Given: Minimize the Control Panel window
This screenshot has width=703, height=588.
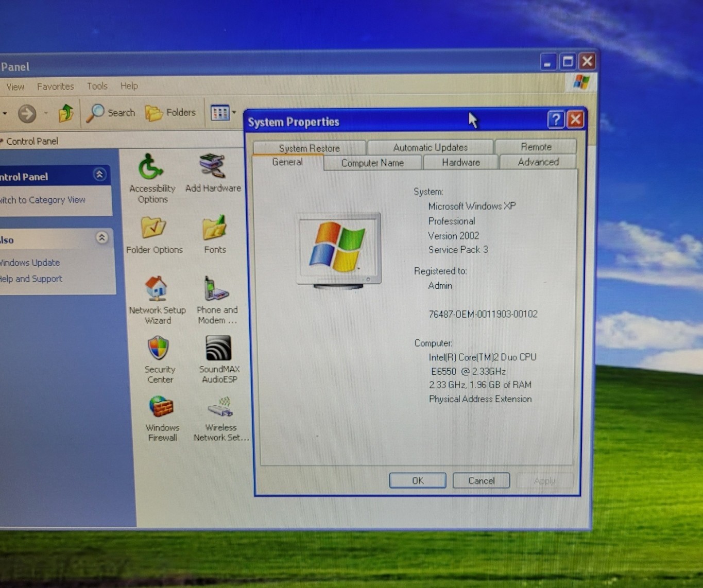Looking at the screenshot, I should (x=547, y=62).
